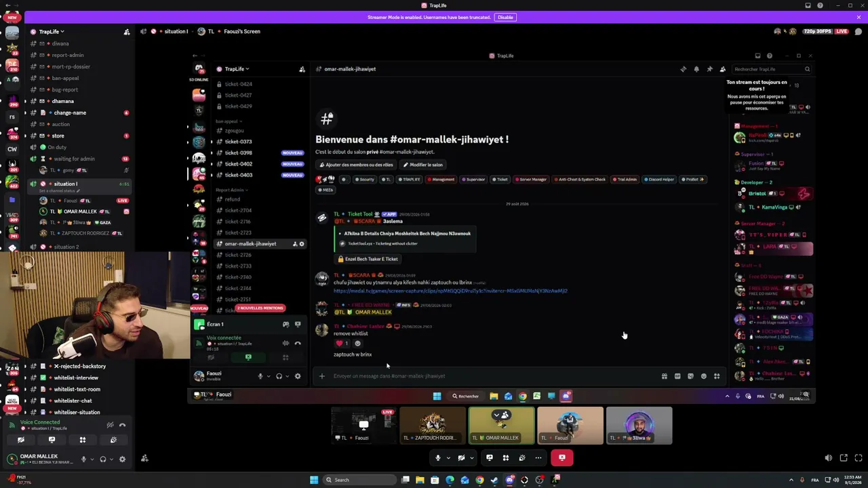Viewport: 868px width, 488px height.
Task: Disable Streamer Mode from the purple banner
Action: [x=505, y=17]
